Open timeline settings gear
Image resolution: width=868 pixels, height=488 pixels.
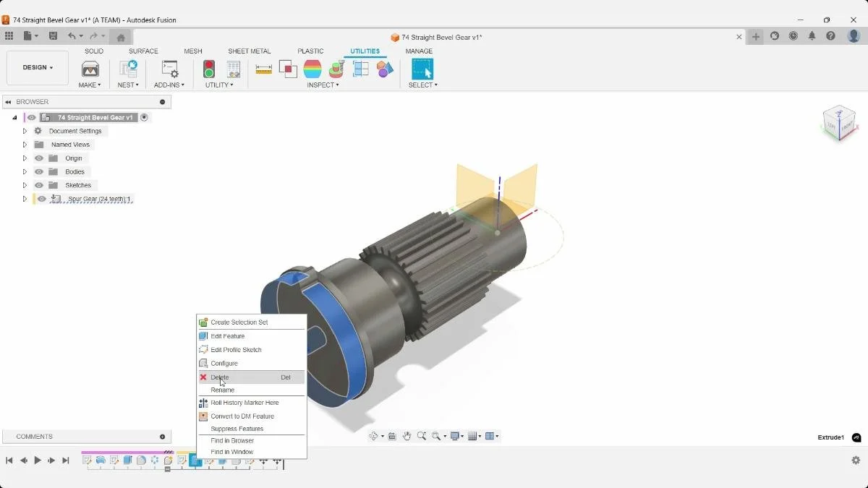coord(856,460)
